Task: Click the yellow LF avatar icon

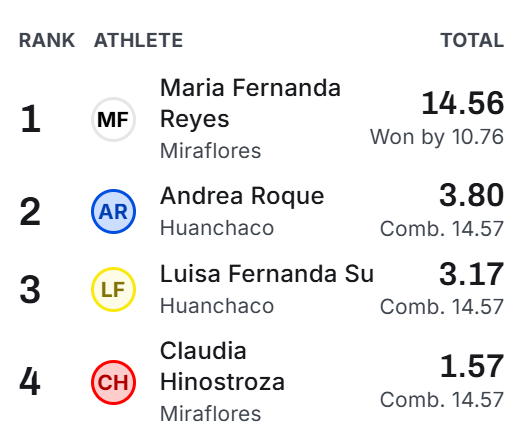Action: coord(113,289)
